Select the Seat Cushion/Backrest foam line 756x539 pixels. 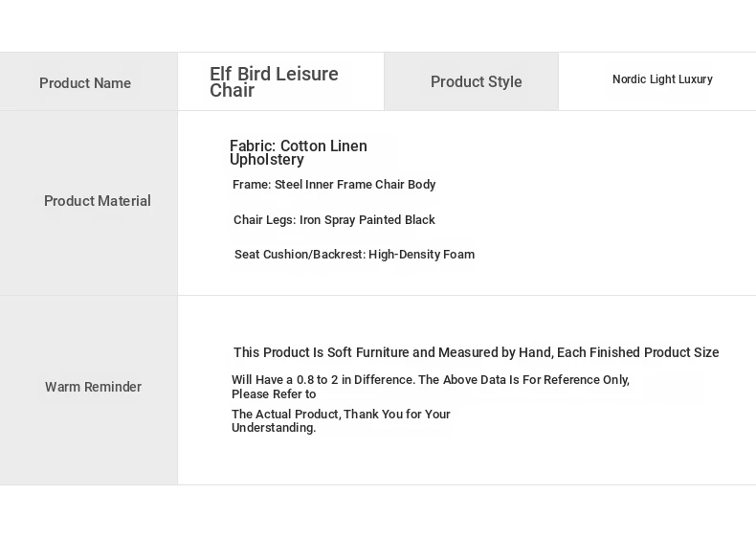tap(354, 254)
